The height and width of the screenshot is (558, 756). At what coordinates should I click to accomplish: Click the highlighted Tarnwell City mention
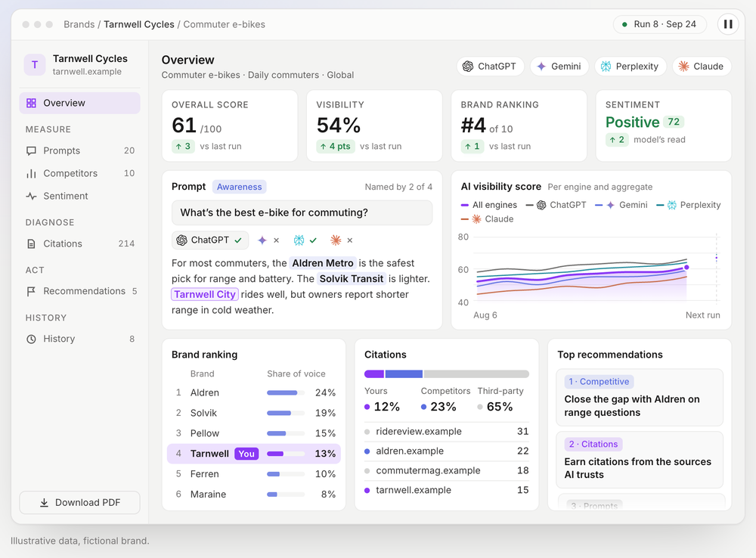pyautogui.click(x=204, y=295)
